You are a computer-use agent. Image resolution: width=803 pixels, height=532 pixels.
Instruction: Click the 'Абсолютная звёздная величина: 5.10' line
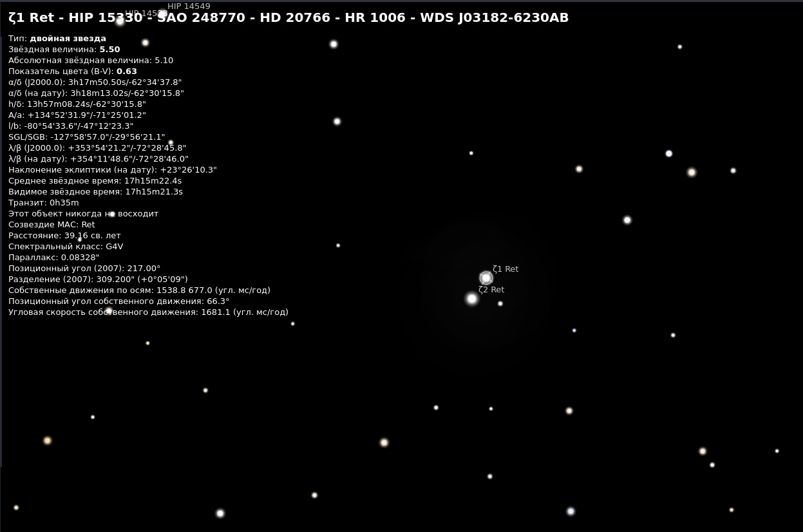[x=91, y=61]
